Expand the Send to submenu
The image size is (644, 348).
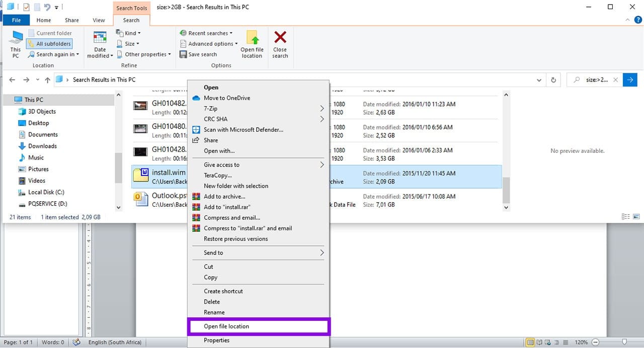tap(258, 253)
